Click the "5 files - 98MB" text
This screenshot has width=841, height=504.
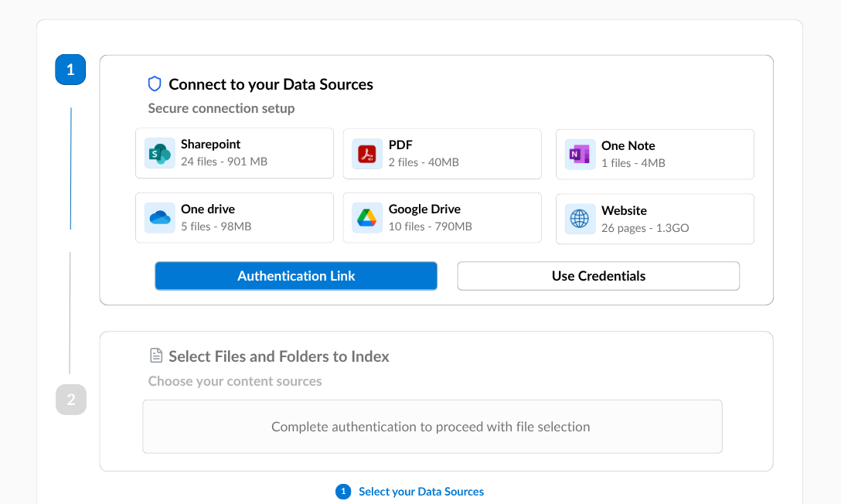coord(216,226)
